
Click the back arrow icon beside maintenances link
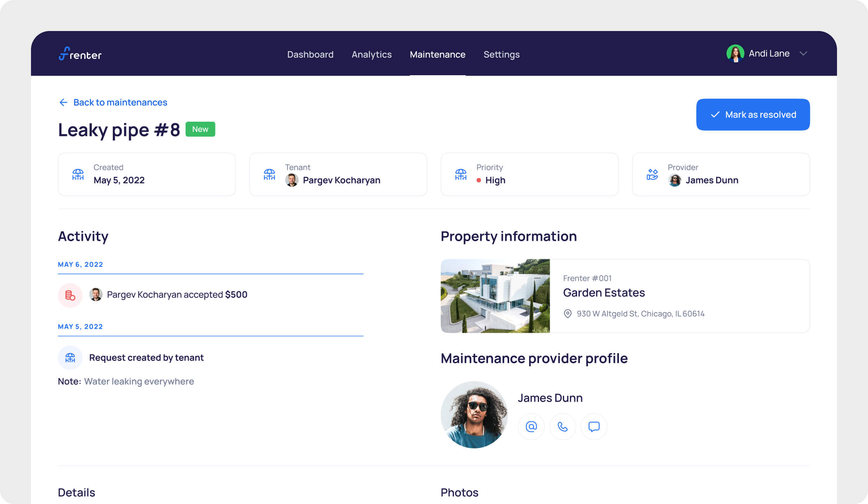(x=63, y=102)
